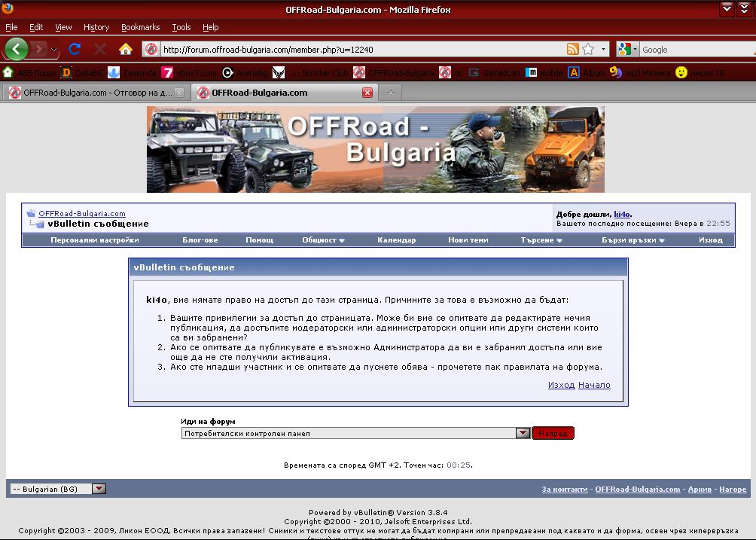
Task: Switch to the 'Отговор на д...' tab
Action: pos(96,93)
